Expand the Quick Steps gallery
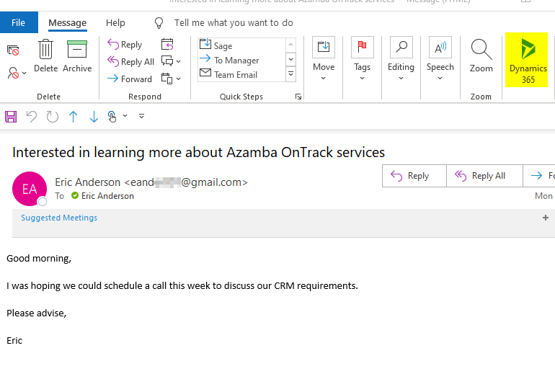Screen dimensions: 555x392 [290, 74]
